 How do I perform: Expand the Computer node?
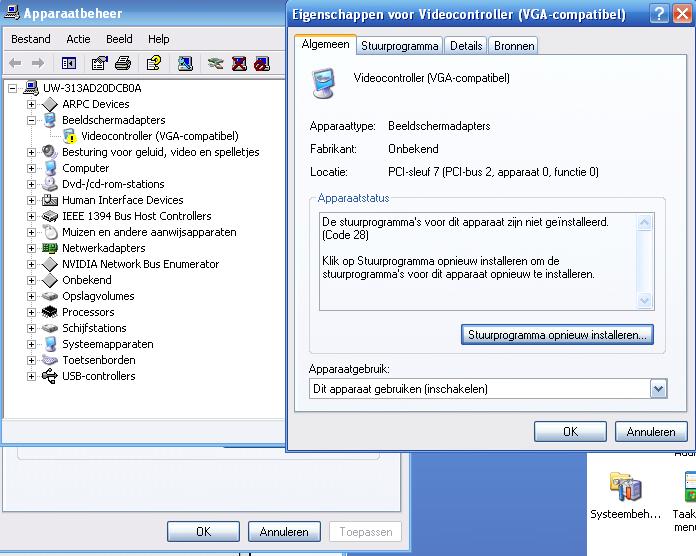[31, 168]
